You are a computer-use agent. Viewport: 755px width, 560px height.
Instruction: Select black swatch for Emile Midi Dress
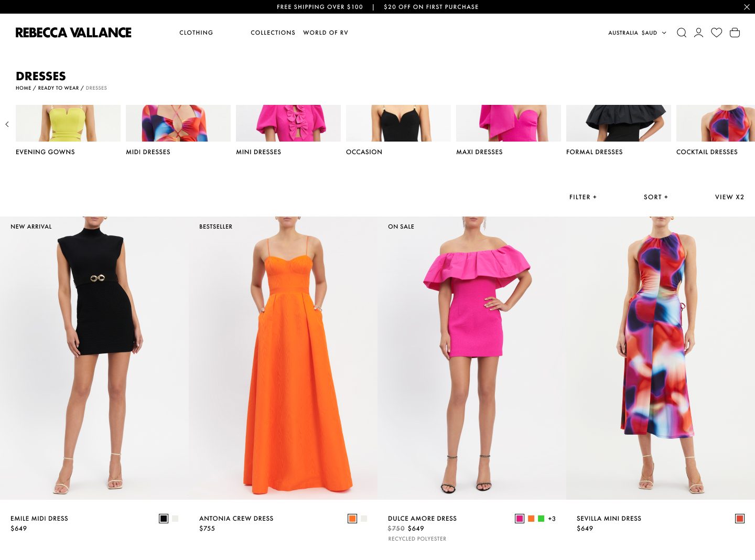(x=164, y=519)
